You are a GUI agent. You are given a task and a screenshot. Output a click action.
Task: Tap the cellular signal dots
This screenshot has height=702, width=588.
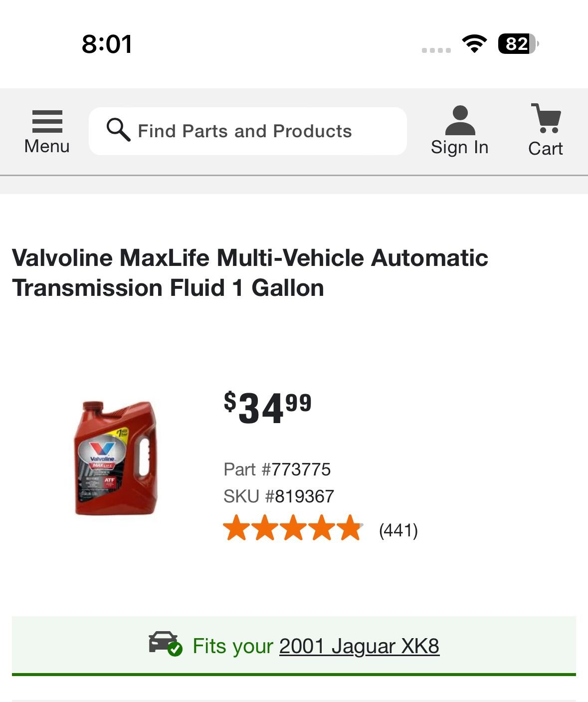pyautogui.click(x=436, y=50)
